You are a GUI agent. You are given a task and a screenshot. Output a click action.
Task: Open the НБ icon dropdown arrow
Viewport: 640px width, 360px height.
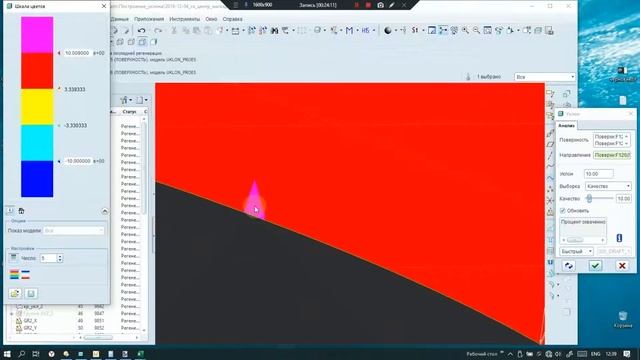click(373, 31)
